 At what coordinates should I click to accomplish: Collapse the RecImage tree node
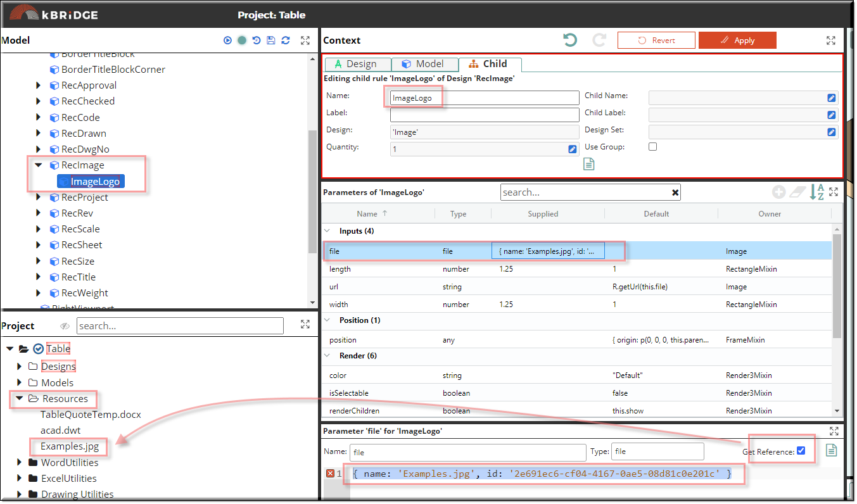pos(38,165)
